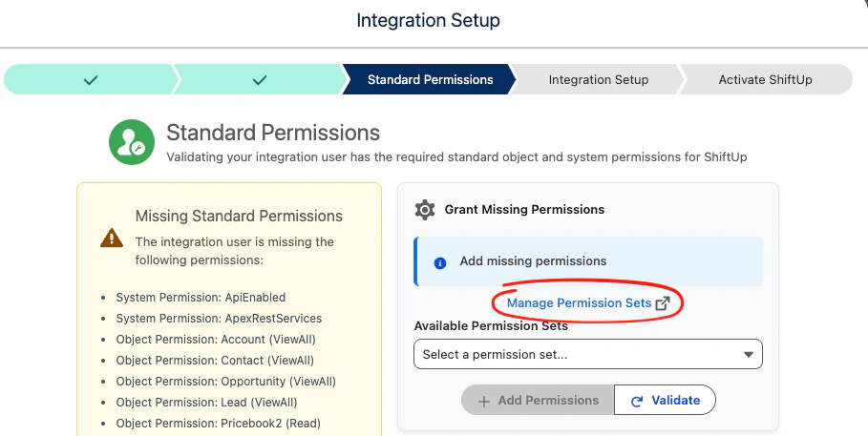Image resolution: width=868 pixels, height=436 pixels.
Task: Click the warning triangle icon
Action: coord(112,239)
